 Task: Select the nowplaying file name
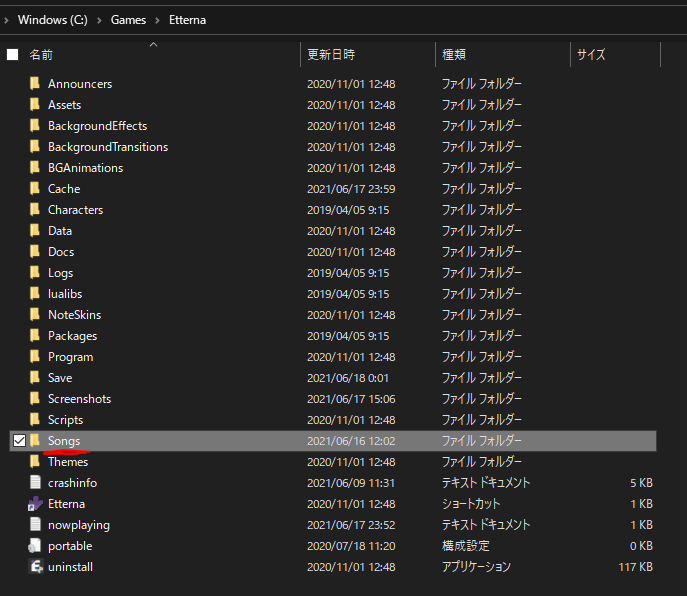click(79, 525)
